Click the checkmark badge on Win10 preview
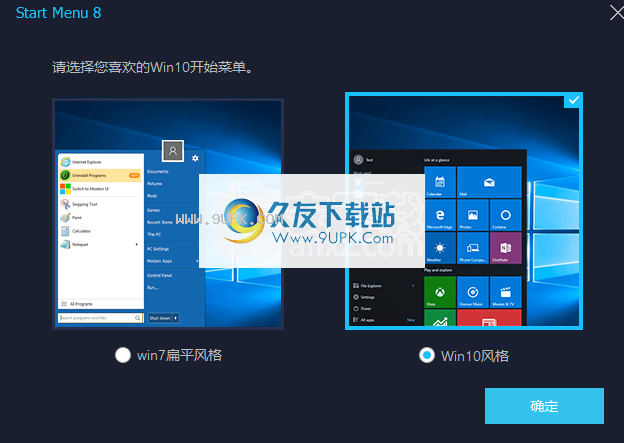Viewport: 624px width, 443px height. (x=573, y=100)
